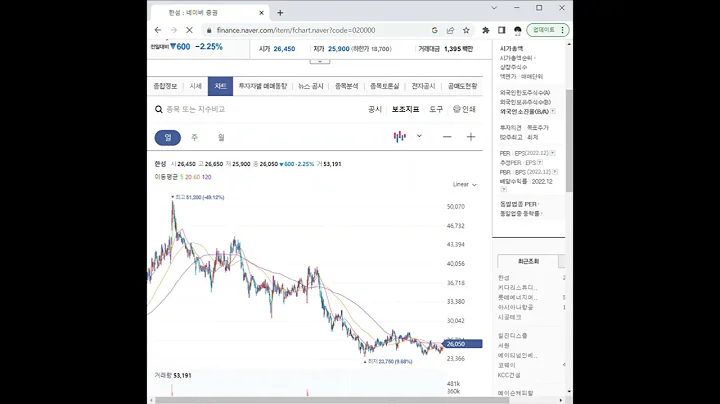The image size is (720, 404).
Task: Toggle the 5-day moving average label
Action: [182, 177]
